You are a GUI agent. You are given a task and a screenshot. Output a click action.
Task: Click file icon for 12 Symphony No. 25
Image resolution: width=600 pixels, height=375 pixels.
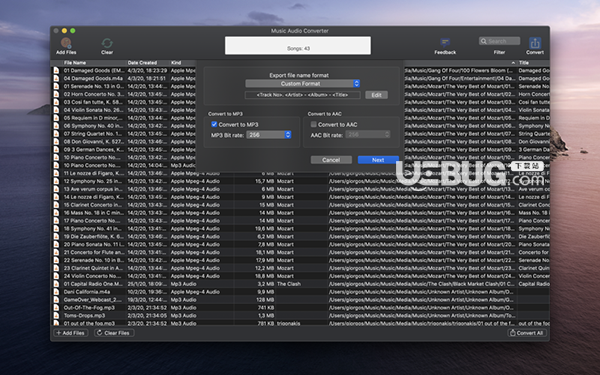(56, 181)
